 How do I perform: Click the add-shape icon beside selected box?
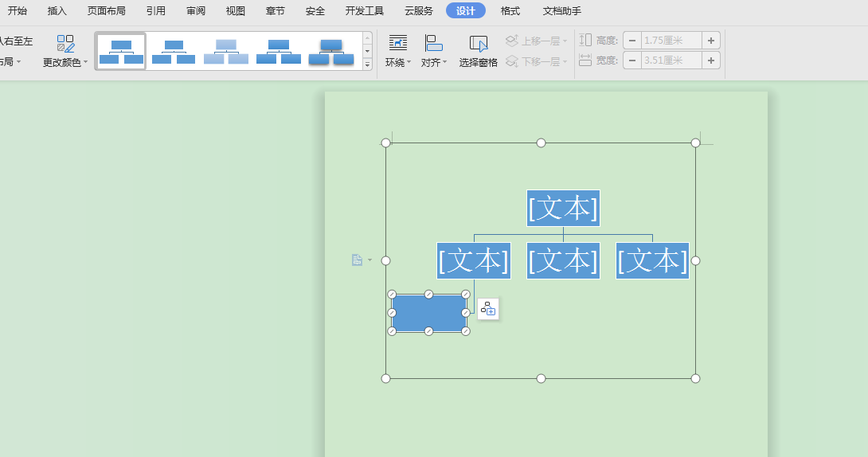pos(487,309)
